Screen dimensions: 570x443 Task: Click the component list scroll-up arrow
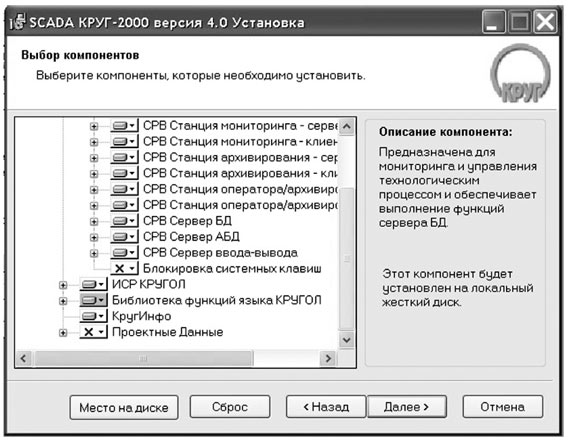[x=347, y=126]
